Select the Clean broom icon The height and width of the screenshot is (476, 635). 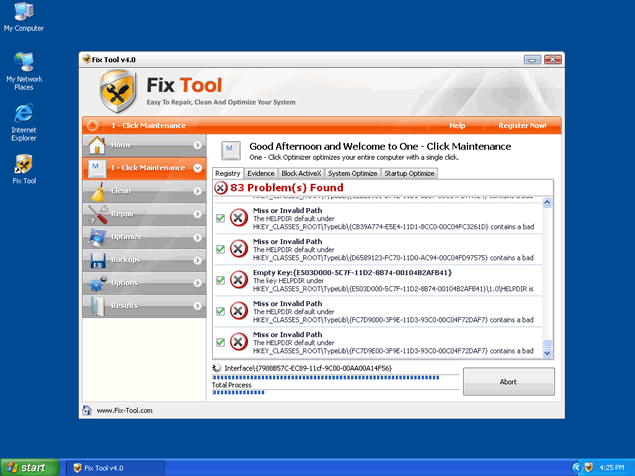(x=97, y=191)
